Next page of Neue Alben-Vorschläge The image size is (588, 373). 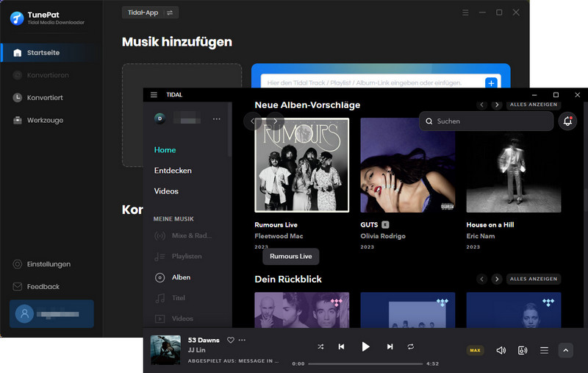(x=497, y=104)
